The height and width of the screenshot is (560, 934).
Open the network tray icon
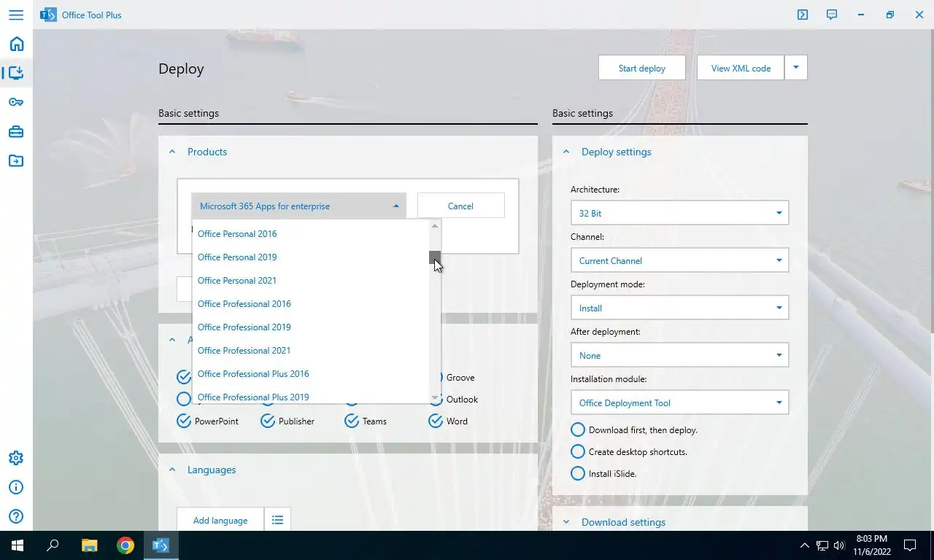[x=822, y=545]
